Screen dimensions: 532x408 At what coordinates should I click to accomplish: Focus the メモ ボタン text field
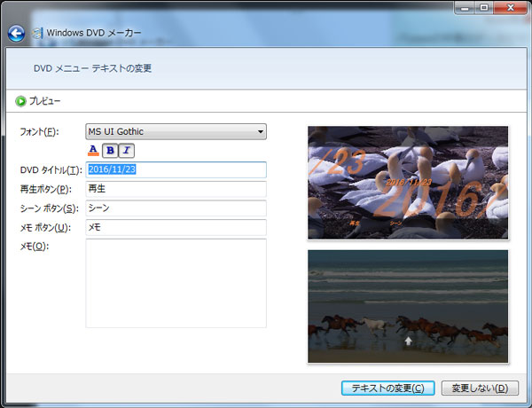[176, 228]
